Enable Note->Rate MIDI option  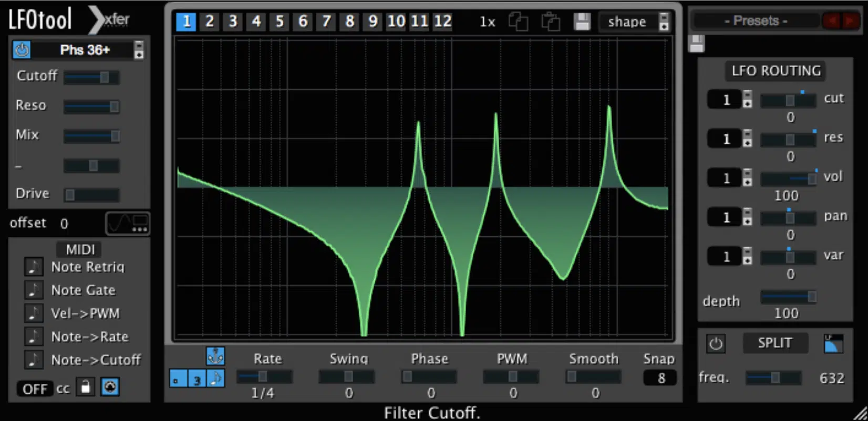click(34, 336)
